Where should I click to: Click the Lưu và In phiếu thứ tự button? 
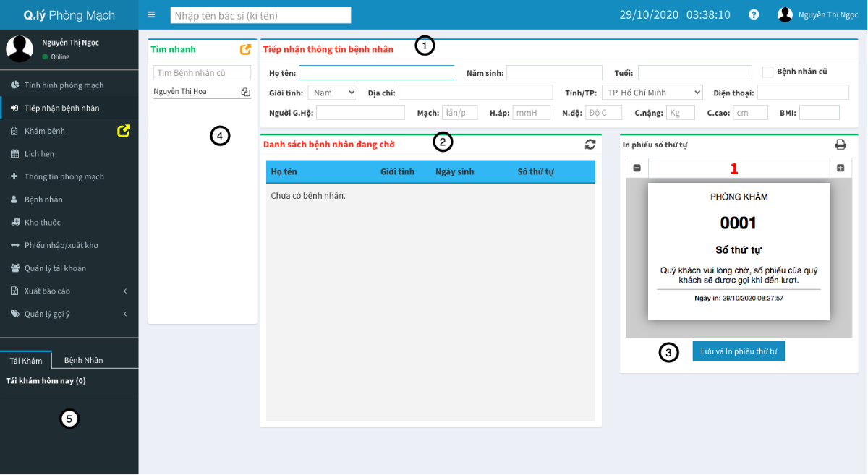(739, 351)
